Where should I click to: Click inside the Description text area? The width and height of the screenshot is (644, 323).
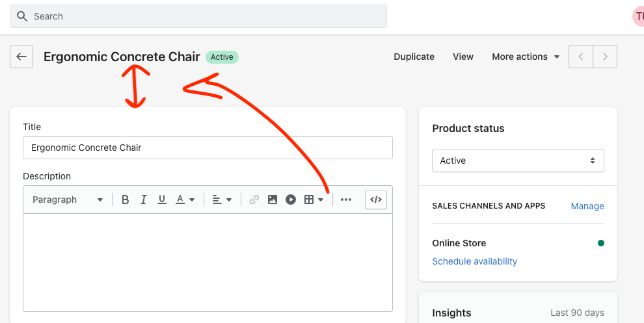click(208, 263)
